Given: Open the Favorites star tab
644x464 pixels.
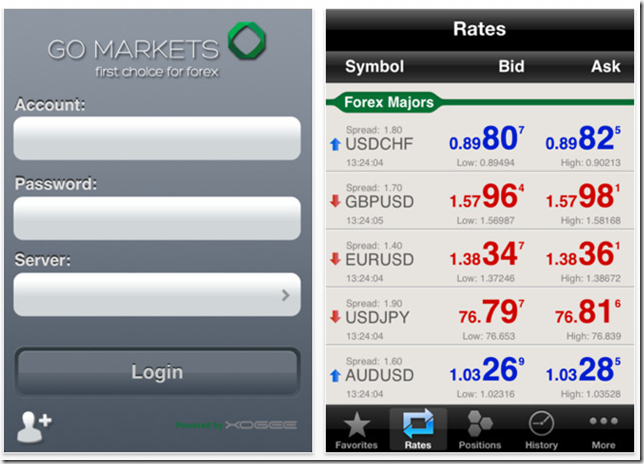Looking at the screenshot, I should coord(356,430).
